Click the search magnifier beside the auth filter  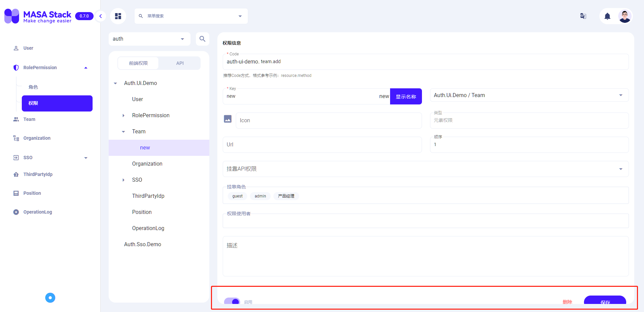click(x=202, y=39)
